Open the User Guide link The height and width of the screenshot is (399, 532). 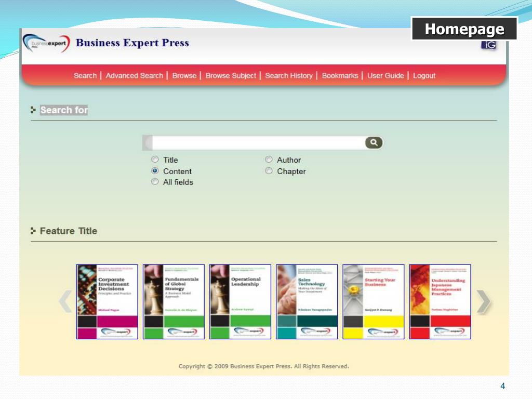(385, 76)
